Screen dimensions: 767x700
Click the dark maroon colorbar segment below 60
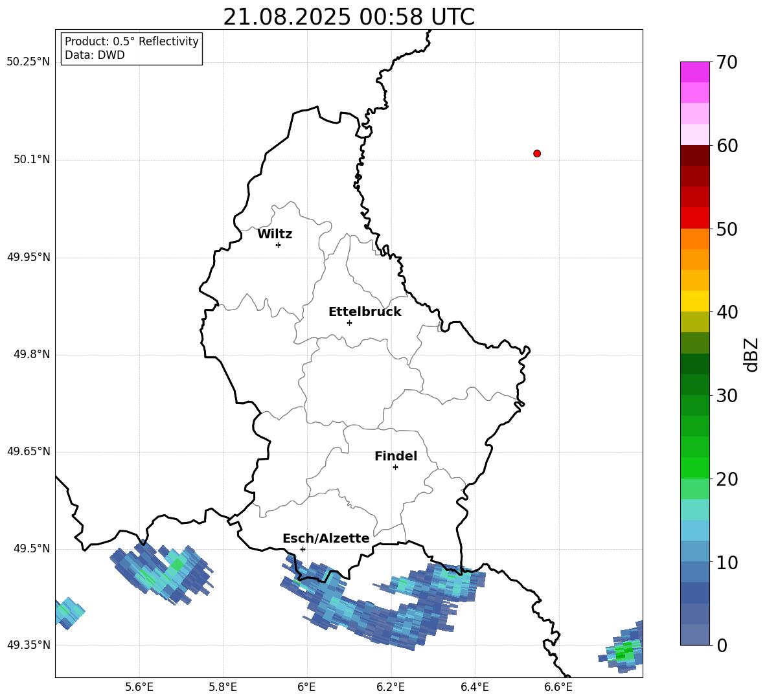pos(694,155)
